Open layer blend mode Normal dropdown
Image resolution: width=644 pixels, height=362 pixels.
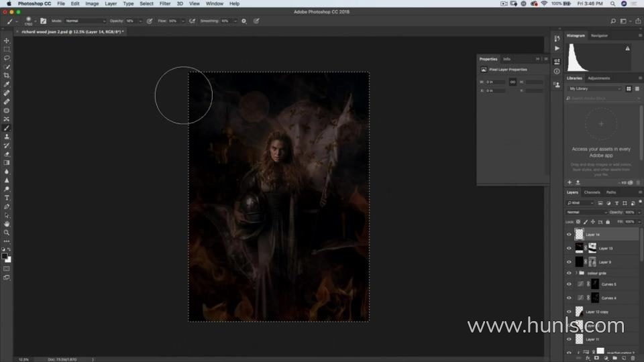pyautogui.click(x=586, y=213)
